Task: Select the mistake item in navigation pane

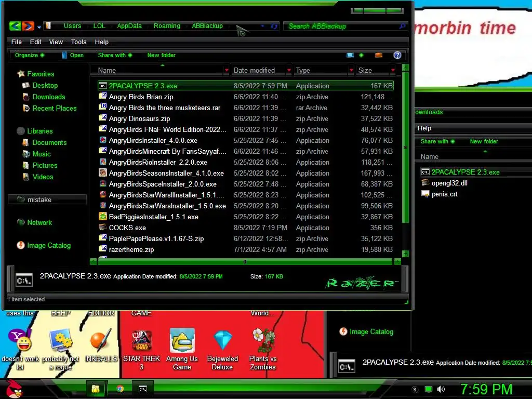Action: [x=47, y=199]
